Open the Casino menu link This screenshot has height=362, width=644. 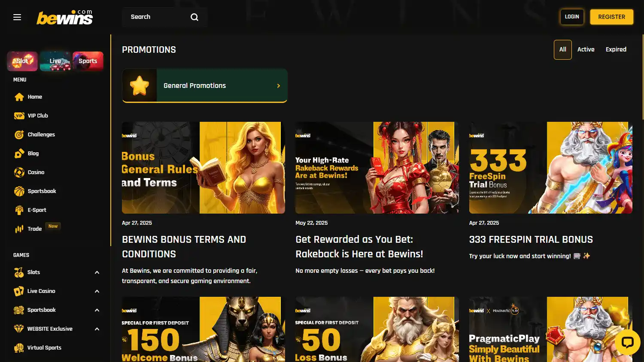[36, 172]
